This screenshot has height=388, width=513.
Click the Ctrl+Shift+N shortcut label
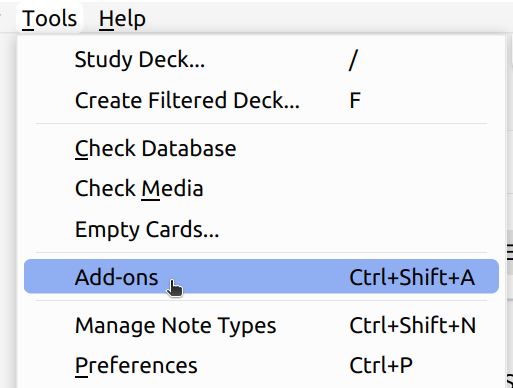pyautogui.click(x=412, y=325)
